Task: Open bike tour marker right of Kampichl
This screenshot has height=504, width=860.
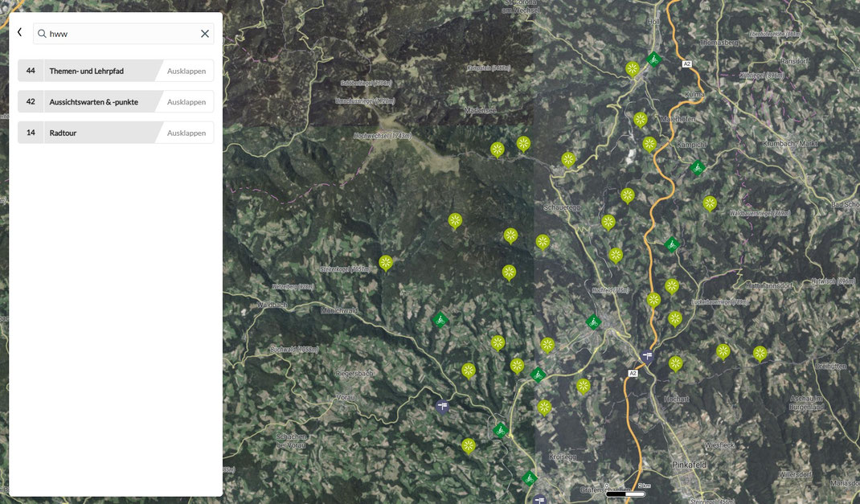Action: coord(697,168)
